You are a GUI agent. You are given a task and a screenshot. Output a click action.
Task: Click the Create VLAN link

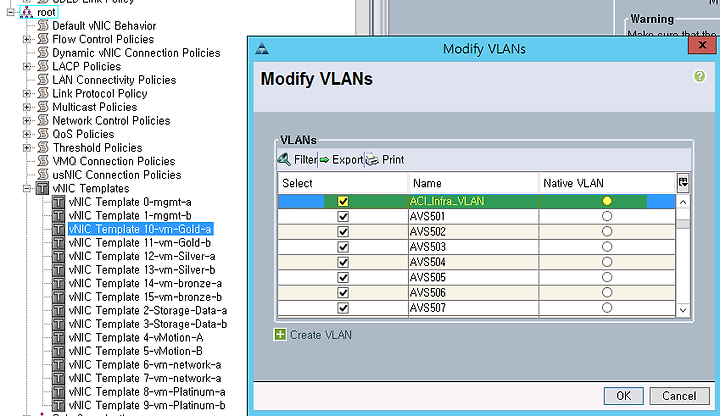tap(321, 335)
